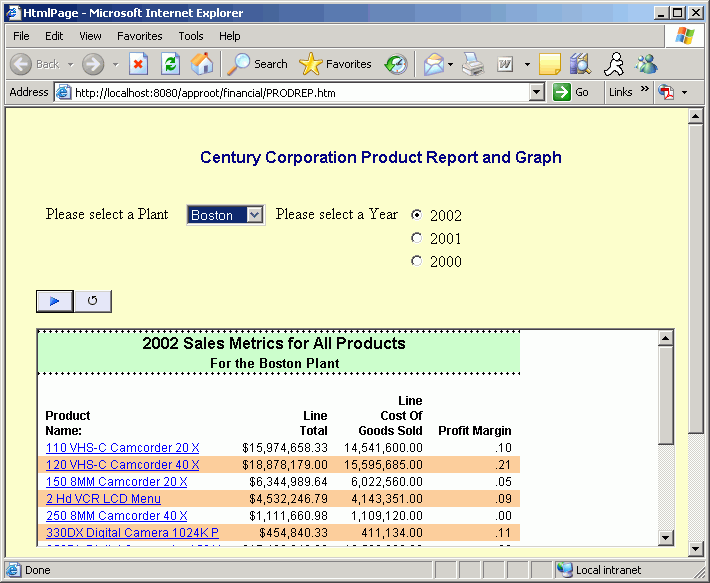
Task: Click main page scrollbar up arrow
Action: pos(695,116)
